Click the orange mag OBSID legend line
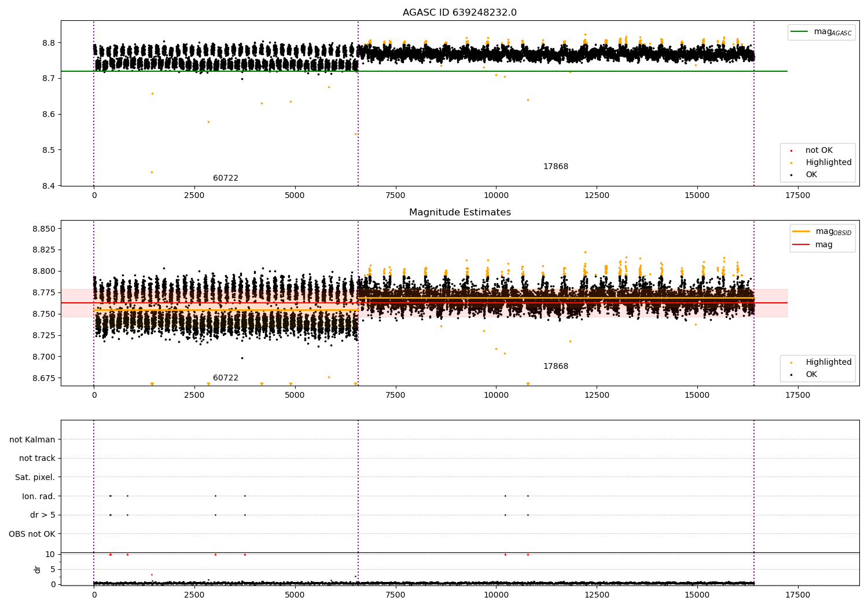 pyautogui.click(x=801, y=232)
